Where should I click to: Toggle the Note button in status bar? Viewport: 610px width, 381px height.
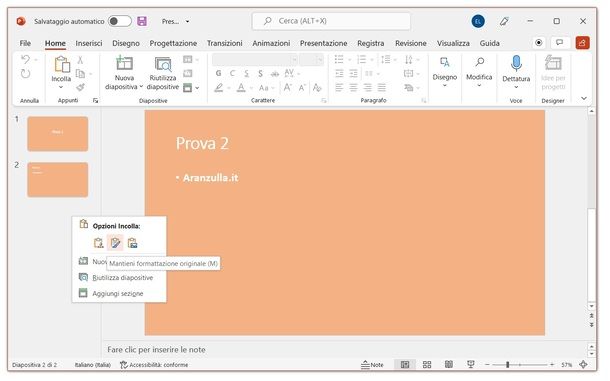[372, 365]
